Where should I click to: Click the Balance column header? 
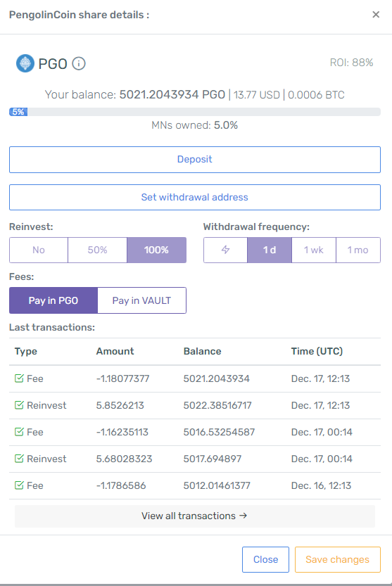(x=203, y=351)
